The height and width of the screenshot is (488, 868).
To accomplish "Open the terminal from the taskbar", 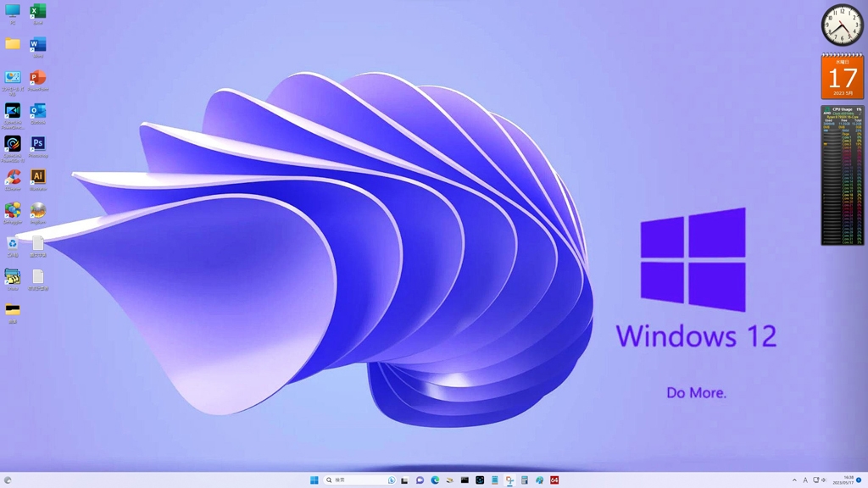I will pyautogui.click(x=465, y=480).
